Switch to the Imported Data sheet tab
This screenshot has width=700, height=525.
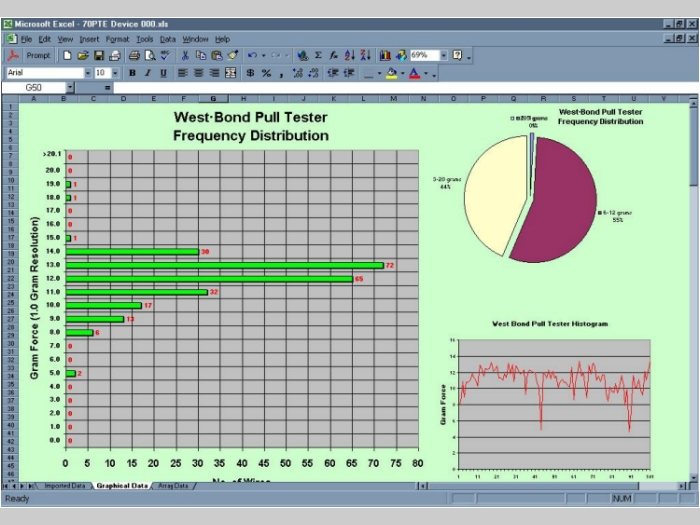65,486
